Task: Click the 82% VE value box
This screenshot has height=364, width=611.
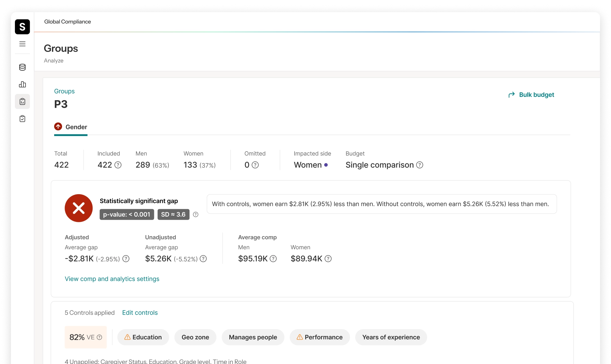Action: tap(86, 337)
